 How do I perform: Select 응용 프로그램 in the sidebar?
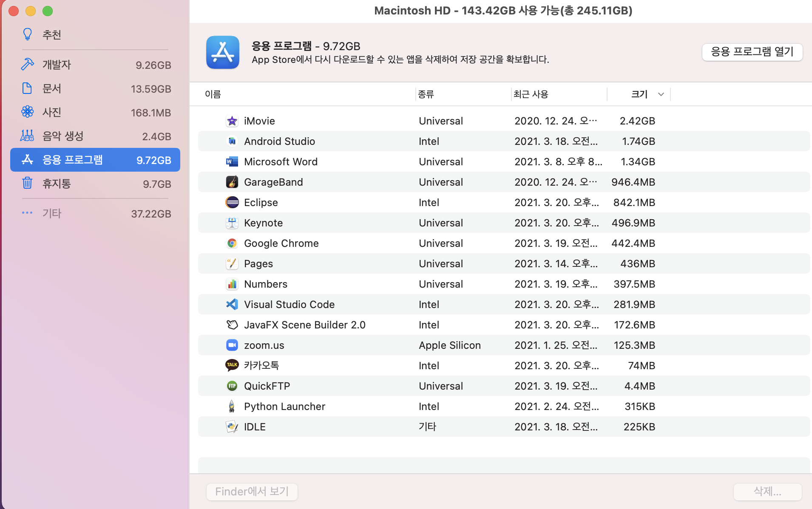pos(95,160)
